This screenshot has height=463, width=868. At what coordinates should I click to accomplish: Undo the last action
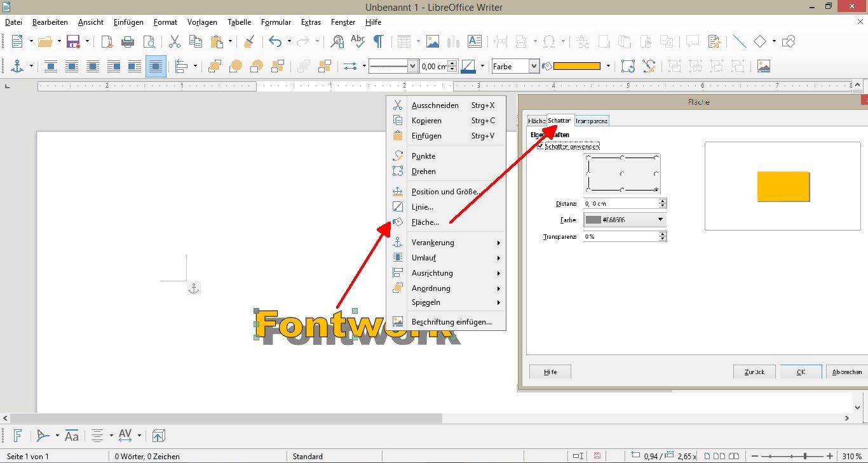[x=275, y=42]
